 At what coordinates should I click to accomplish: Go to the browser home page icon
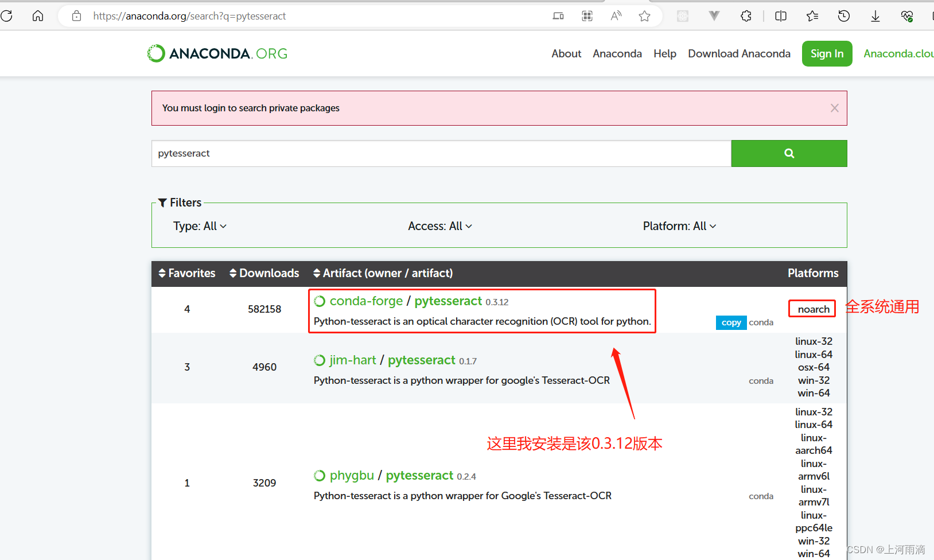pyautogui.click(x=38, y=16)
